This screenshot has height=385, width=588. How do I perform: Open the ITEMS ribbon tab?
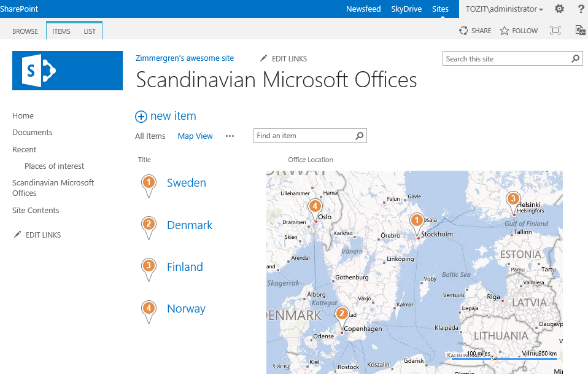pos(61,31)
